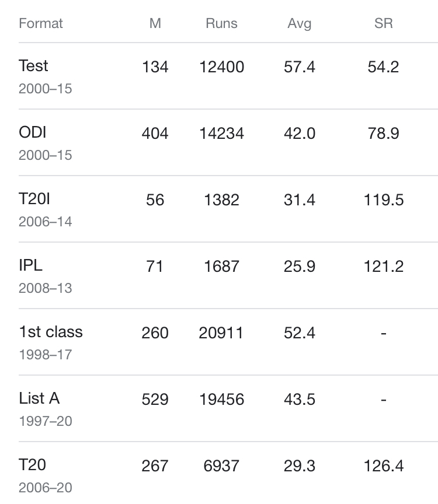Click the Format column header
Viewport: 438px width, 504px height.
pyautogui.click(x=40, y=23)
